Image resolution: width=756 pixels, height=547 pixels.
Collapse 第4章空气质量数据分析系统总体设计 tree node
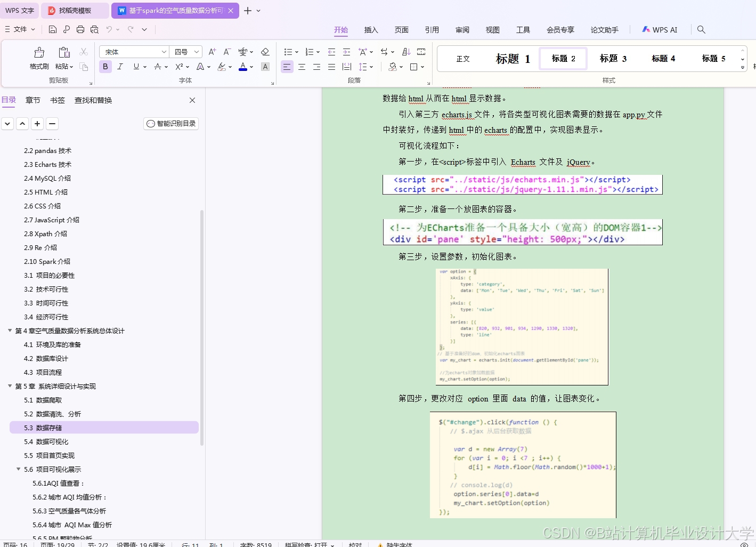point(10,331)
